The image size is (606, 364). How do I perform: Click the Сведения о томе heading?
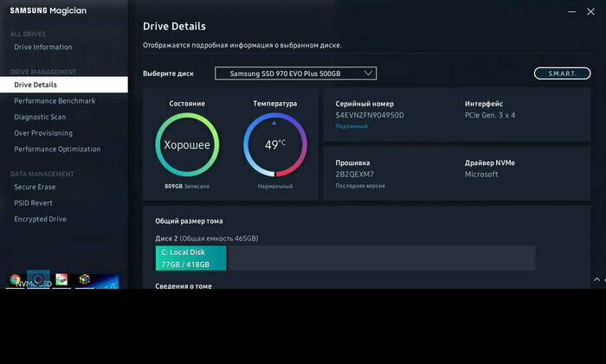(x=184, y=285)
